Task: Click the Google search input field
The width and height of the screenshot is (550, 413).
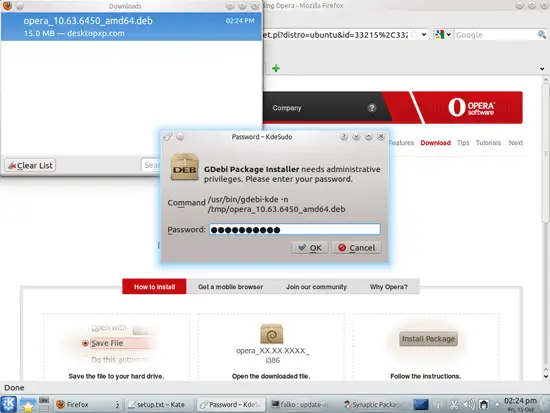Action: click(x=496, y=35)
